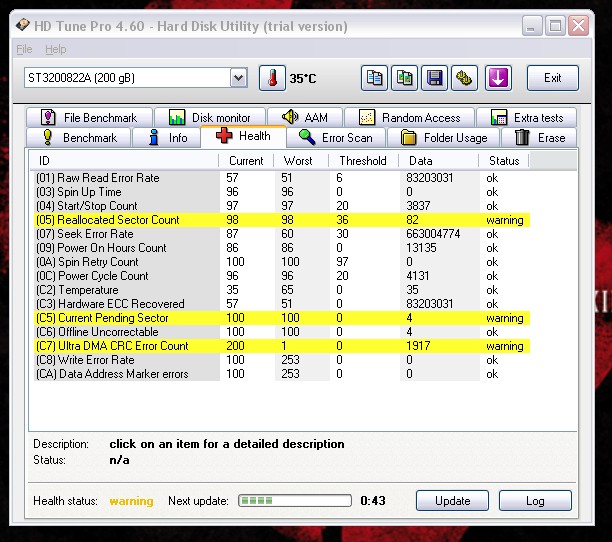Switch to the Disk monitor tab
Viewport: 612px width, 542px height.
[x=210, y=117]
